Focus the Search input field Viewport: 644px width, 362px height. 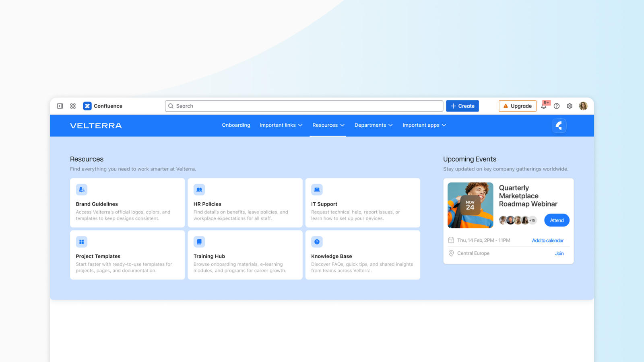click(304, 106)
